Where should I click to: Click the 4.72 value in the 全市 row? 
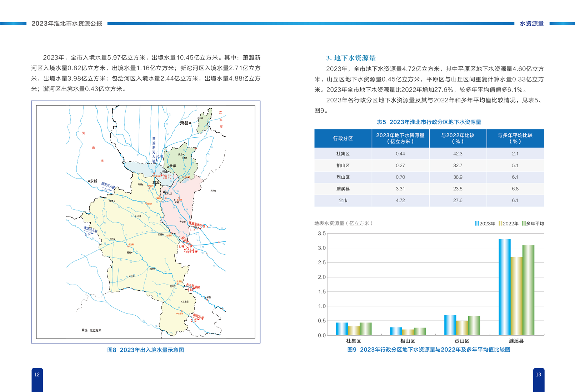(x=400, y=200)
